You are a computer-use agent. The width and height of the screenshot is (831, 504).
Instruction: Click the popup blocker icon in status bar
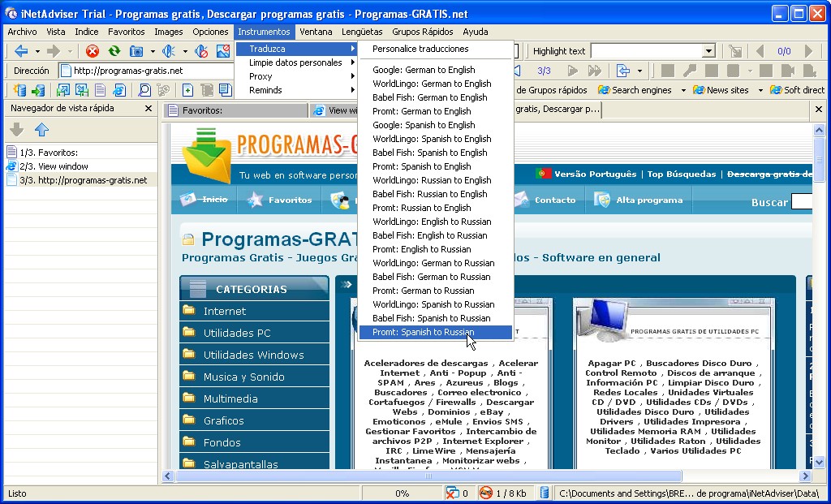pos(452,493)
